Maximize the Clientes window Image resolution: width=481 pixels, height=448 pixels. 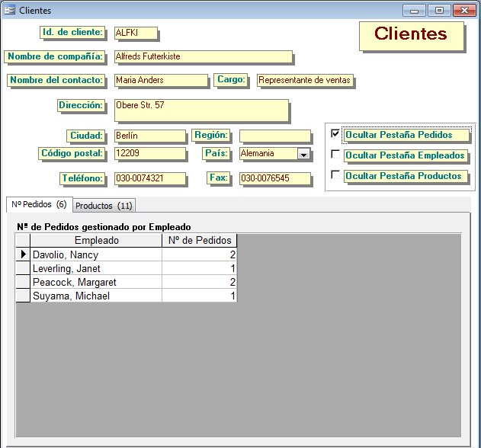click(x=439, y=11)
